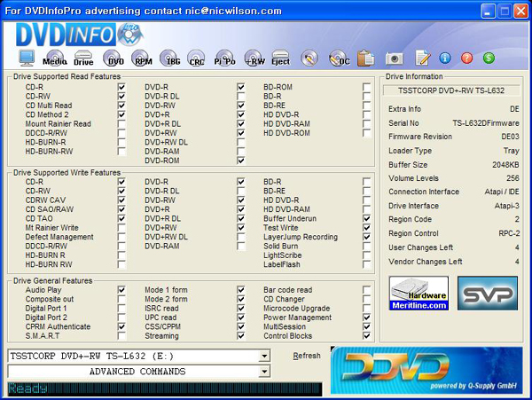Toggle the CSS/CPPM checkbox

pos(240,326)
